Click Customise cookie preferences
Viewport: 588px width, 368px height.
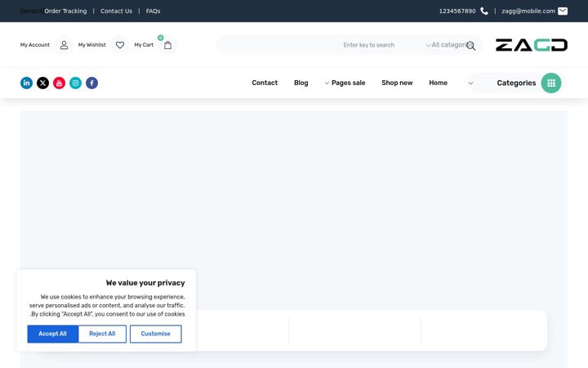[156, 334]
